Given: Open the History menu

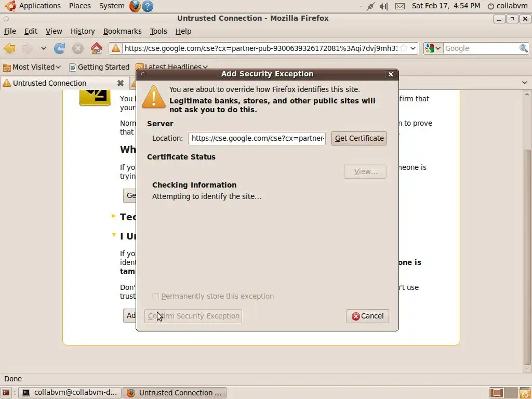Looking at the screenshot, I should pyautogui.click(x=83, y=31).
